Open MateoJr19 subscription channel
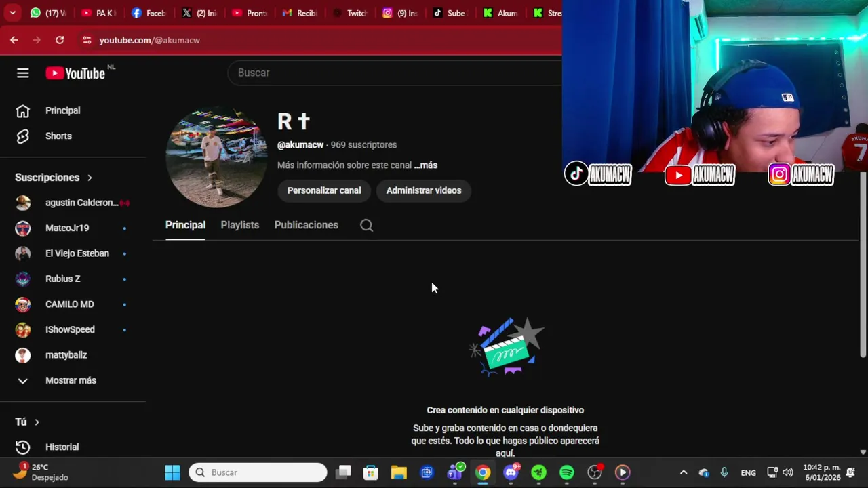This screenshot has height=488, width=868. 73,228
